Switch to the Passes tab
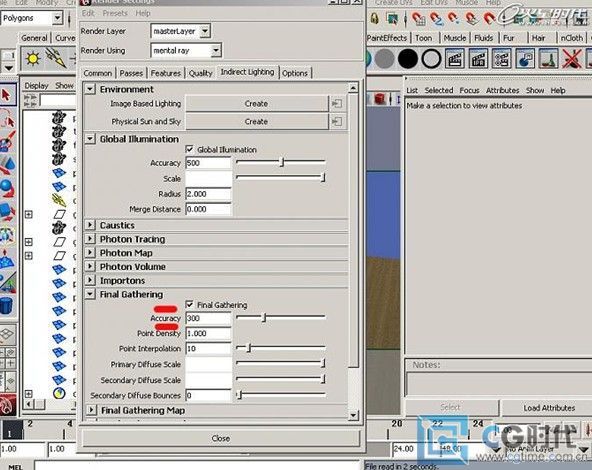The image size is (592, 470). (131, 73)
